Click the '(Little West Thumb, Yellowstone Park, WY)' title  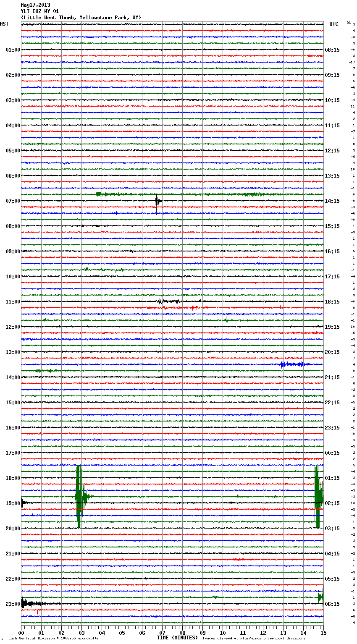click(81, 18)
